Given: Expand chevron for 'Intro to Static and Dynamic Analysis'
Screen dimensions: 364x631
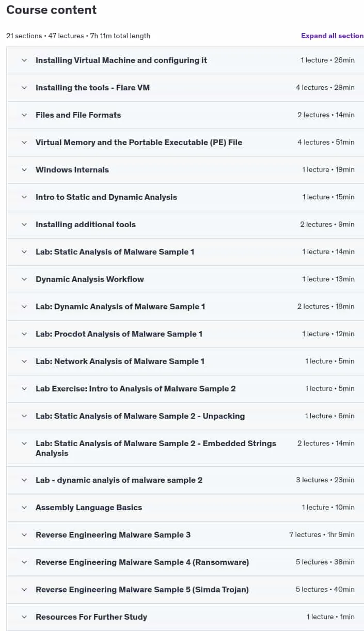Looking at the screenshot, I should pyautogui.click(x=24, y=197).
